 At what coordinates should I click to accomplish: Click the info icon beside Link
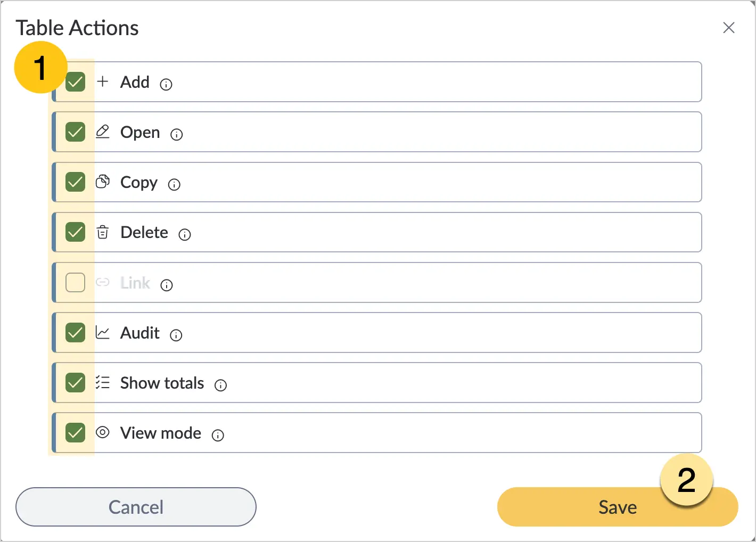[167, 285]
